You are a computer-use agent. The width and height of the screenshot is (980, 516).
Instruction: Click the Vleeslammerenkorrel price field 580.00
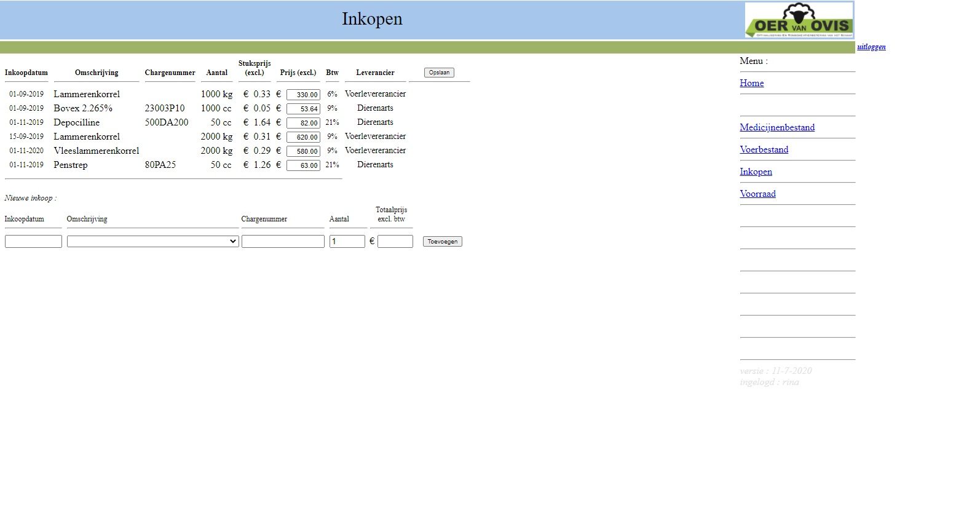303,151
